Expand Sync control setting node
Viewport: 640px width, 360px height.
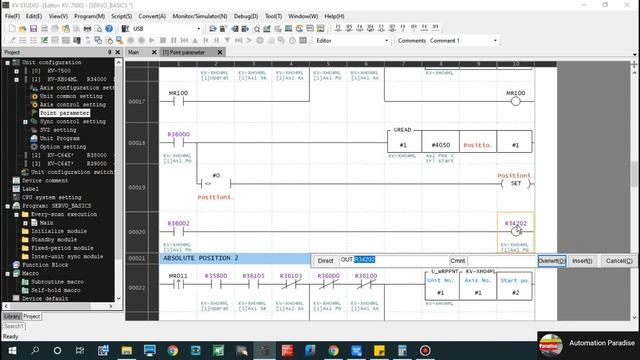click(x=25, y=122)
